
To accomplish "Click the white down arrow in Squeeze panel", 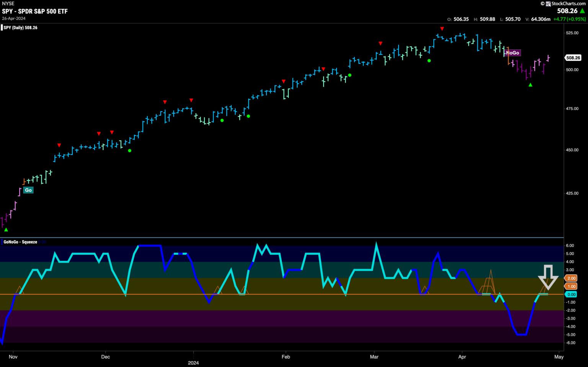I will point(548,277).
